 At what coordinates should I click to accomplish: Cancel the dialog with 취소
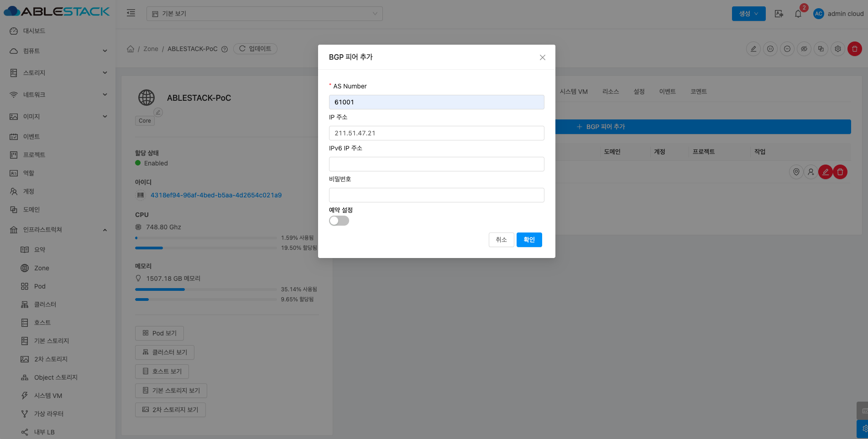(501, 240)
